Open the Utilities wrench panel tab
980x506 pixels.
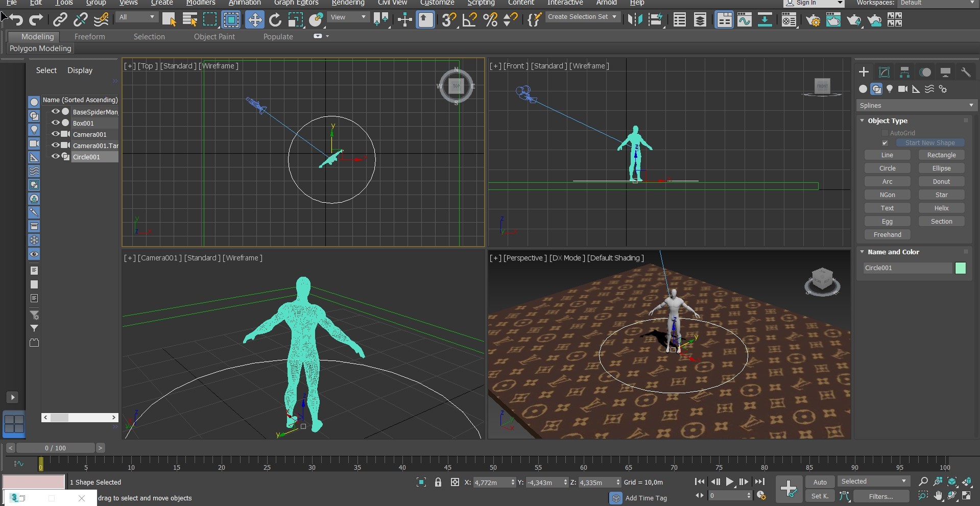(x=966, y=72)
